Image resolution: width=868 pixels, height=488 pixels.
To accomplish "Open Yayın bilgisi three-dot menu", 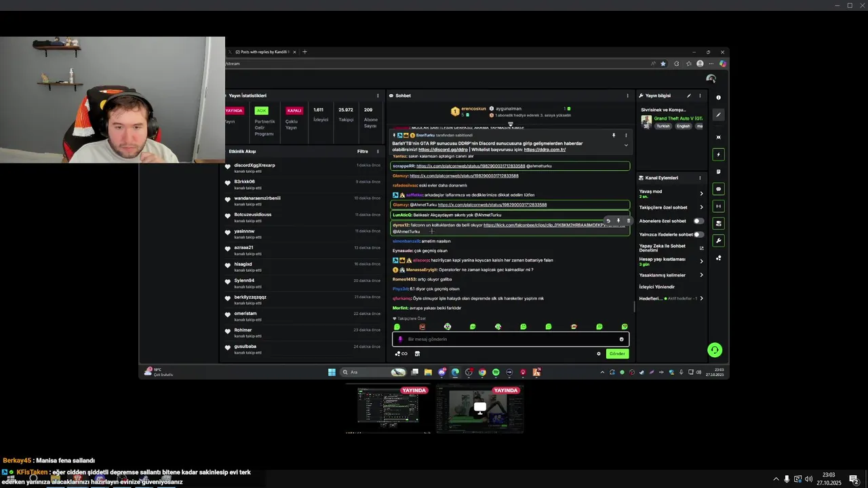I will [x=700, y=96].
